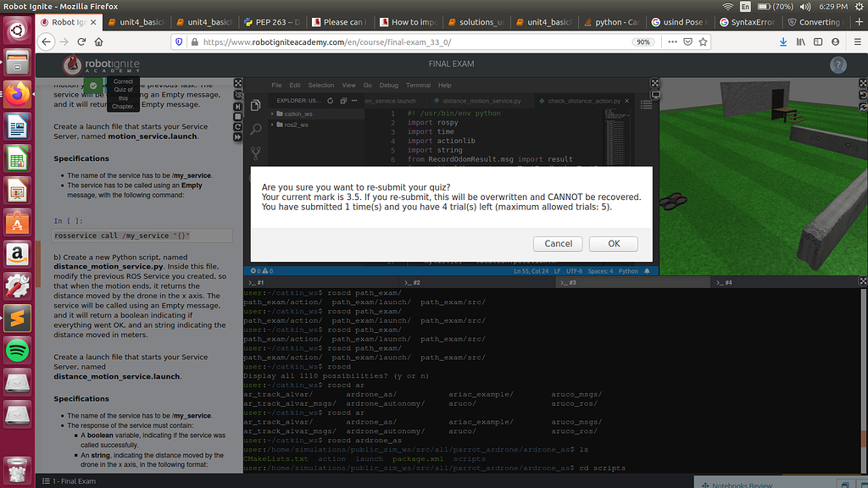The width and height of the screenshot is (868, 488).
Task: Switch to terminal pane #3
Action: tap(570, 282)
